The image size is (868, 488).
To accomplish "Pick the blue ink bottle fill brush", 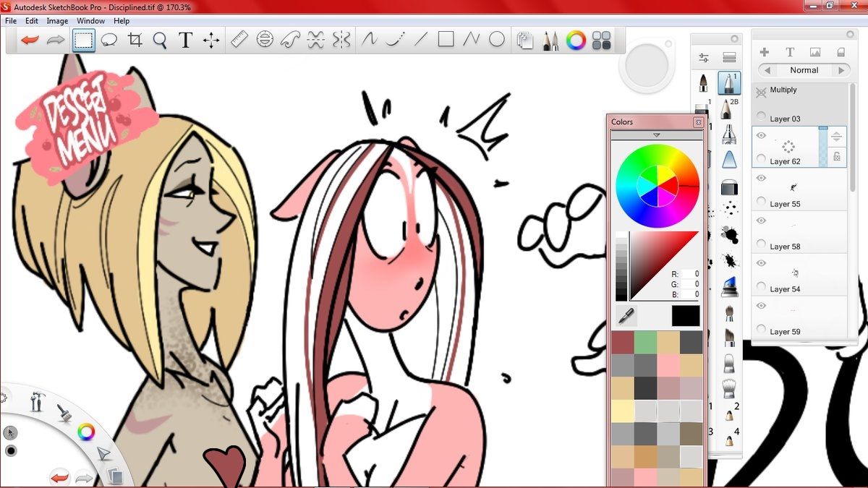I will click(728, 286).
